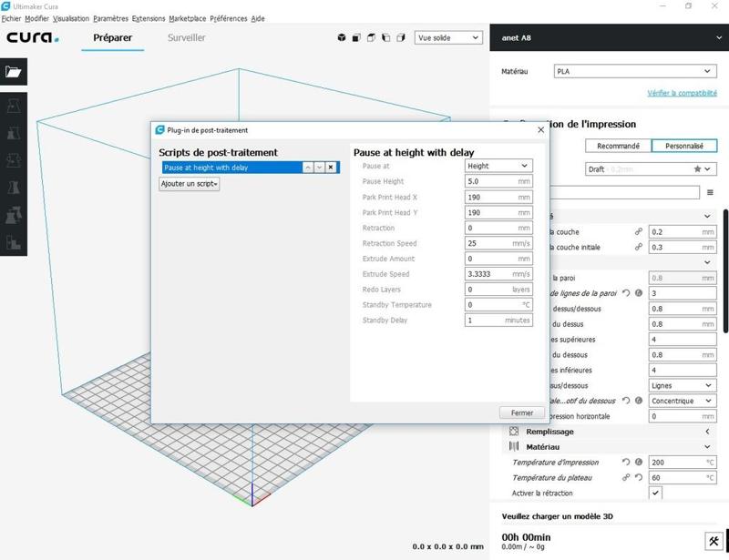Collapse the Matériau settings section
This screenshot has height=560, width=729.
point(611,446)
